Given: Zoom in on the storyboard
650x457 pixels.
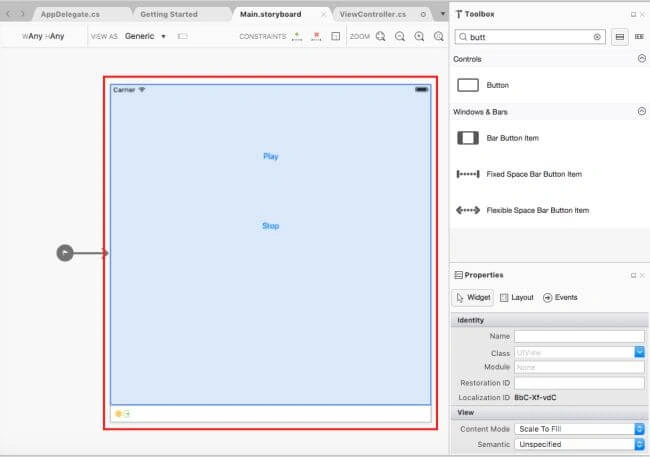Looking at the screenshot, I should 420,36.
